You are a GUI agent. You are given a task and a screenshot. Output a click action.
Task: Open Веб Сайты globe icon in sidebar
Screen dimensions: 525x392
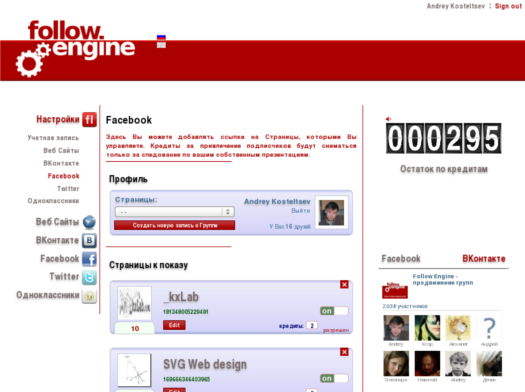89,222
